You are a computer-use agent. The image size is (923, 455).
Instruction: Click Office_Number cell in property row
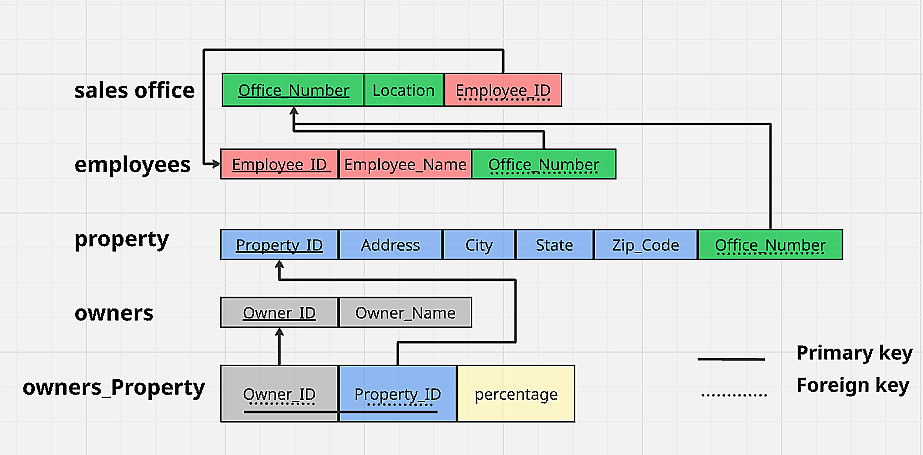(x=770, y=244)
